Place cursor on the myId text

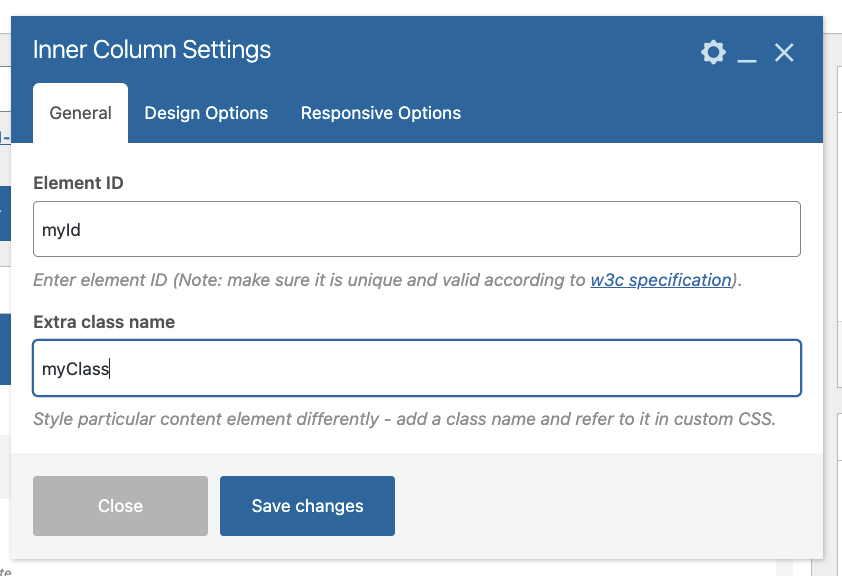click(61, 230)
